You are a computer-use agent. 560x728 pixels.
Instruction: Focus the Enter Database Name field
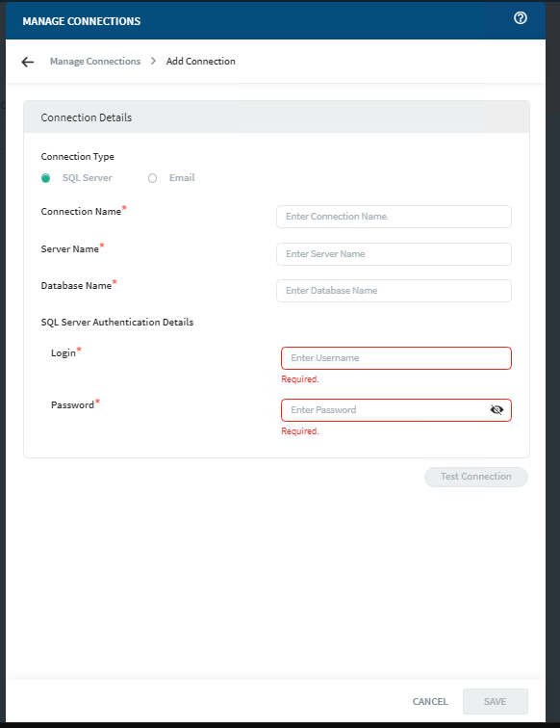[394, 291]
